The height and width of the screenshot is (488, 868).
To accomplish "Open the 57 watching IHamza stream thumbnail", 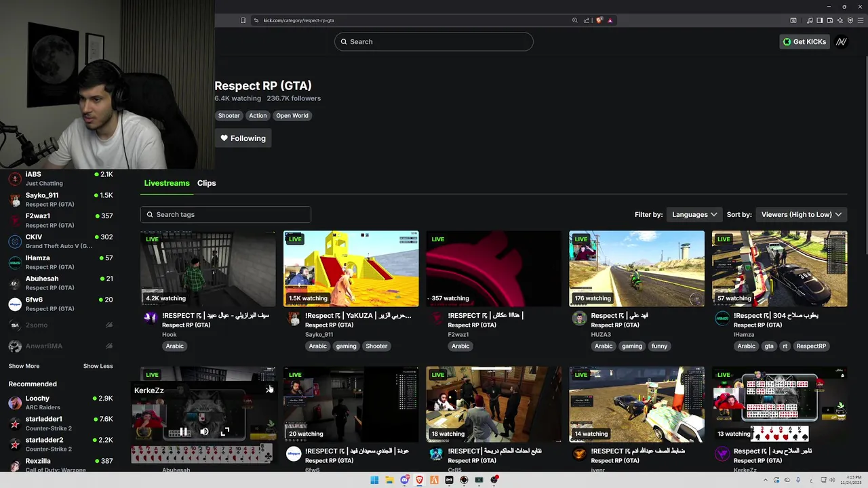I will click(780, 269).
